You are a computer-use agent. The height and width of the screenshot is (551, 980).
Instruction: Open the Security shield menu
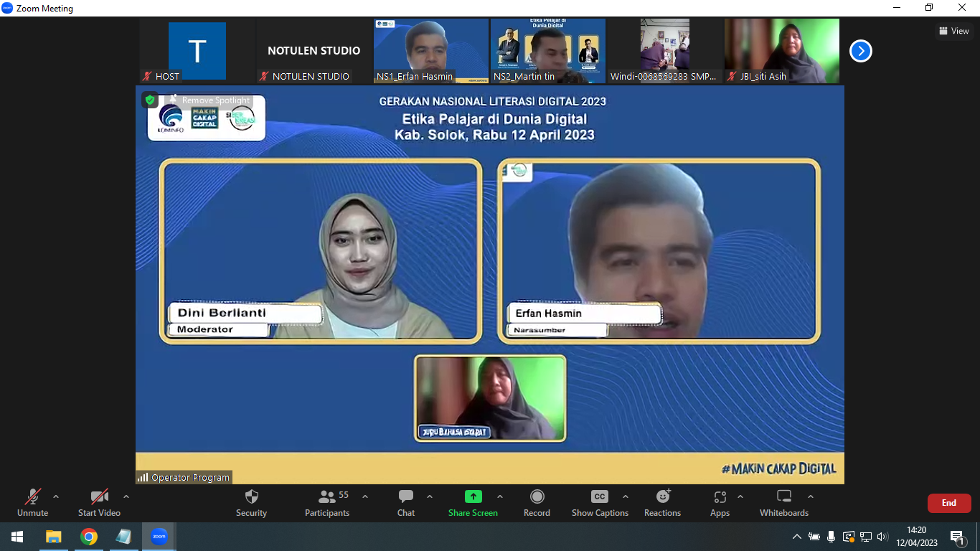tap(251, 502)
